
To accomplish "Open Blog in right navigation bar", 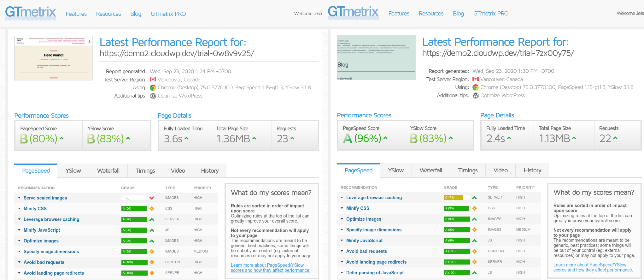I will point(458,14).
